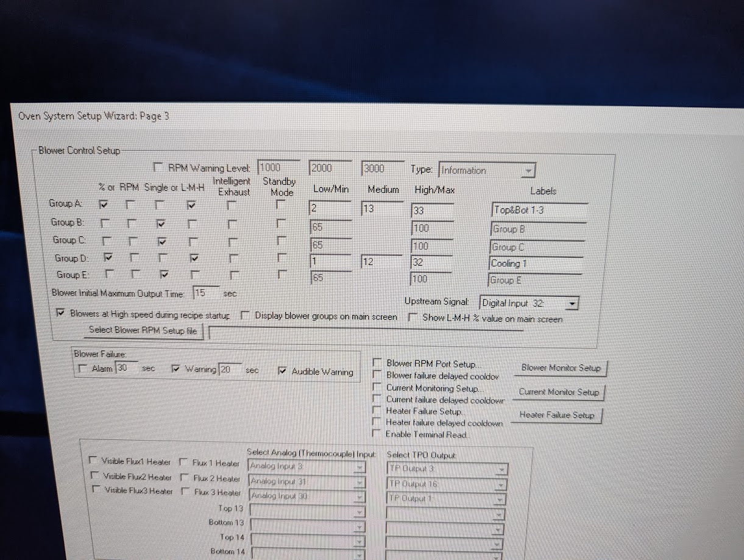The width and height of the screenshot is (744, 560).
Task: Open Blower Monitor Setup
Action: (561, 368)
